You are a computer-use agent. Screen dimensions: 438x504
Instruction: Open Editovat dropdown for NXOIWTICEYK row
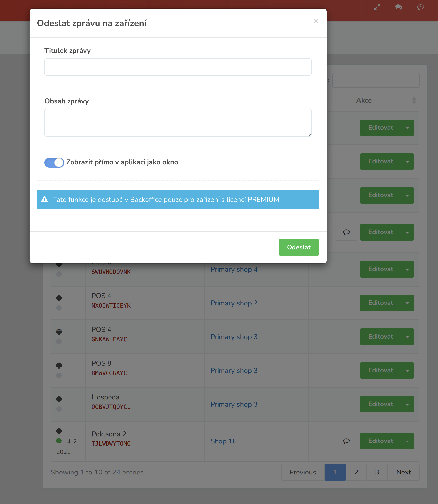pos(407,303)
